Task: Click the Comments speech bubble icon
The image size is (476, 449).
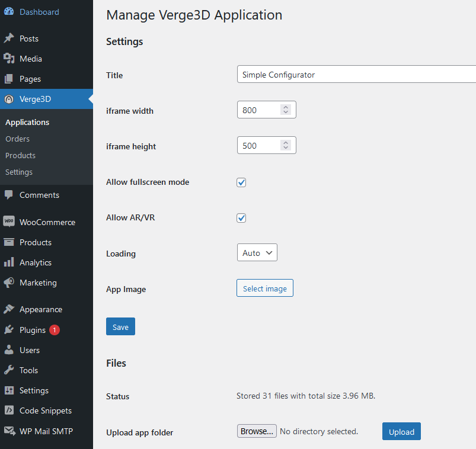Action: tap(9, 195)
